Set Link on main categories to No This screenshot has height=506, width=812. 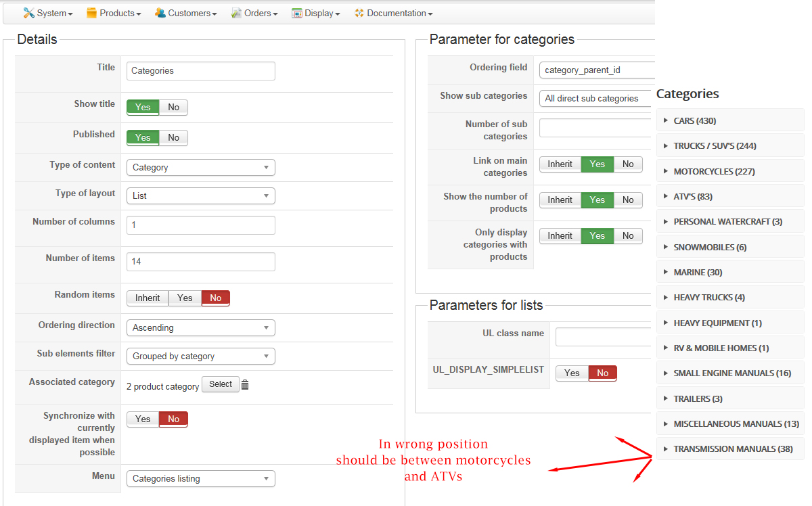coord(629,164)
